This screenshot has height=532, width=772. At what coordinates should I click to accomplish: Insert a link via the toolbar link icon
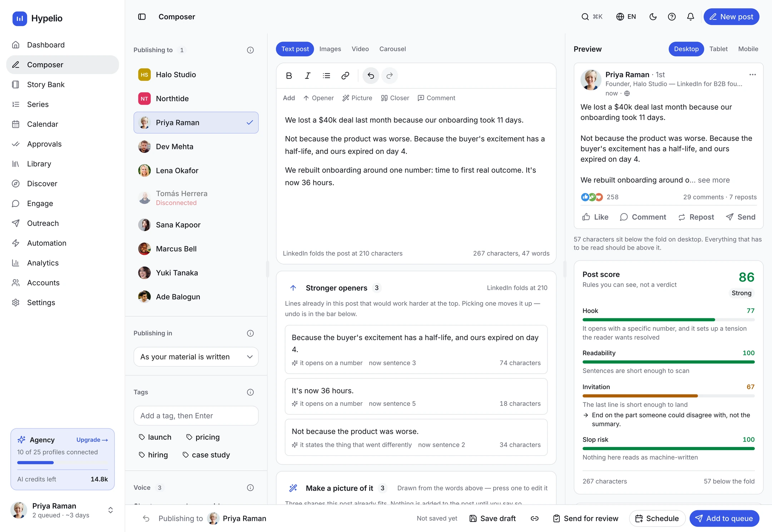click(x=345, y=76)
